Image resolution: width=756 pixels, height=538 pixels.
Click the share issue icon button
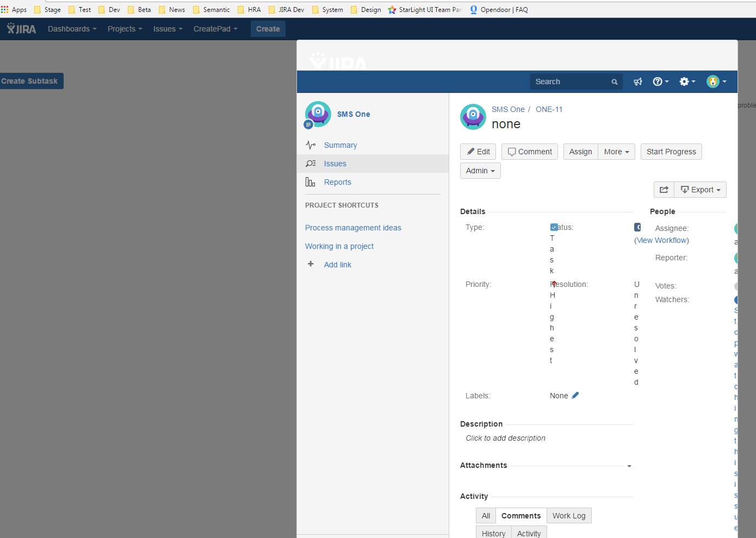pos(664,190)
